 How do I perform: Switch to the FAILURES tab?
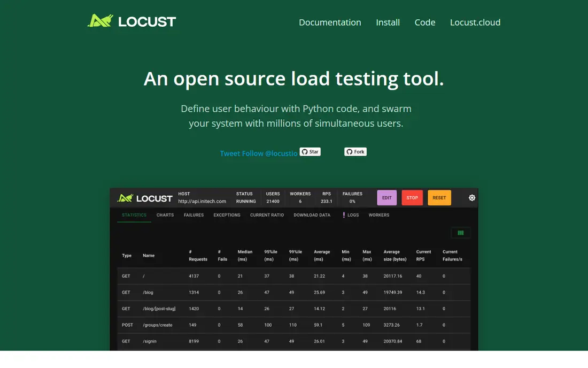pyautogui.click(x=194, y=216)
